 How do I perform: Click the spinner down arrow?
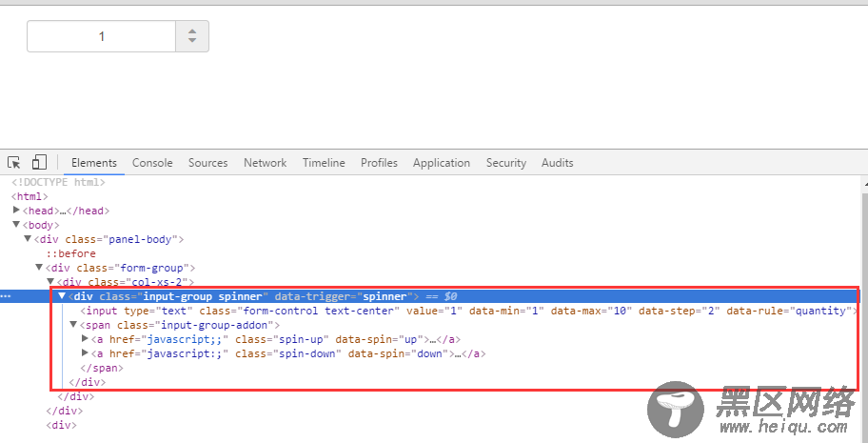(x=192, y=40)
